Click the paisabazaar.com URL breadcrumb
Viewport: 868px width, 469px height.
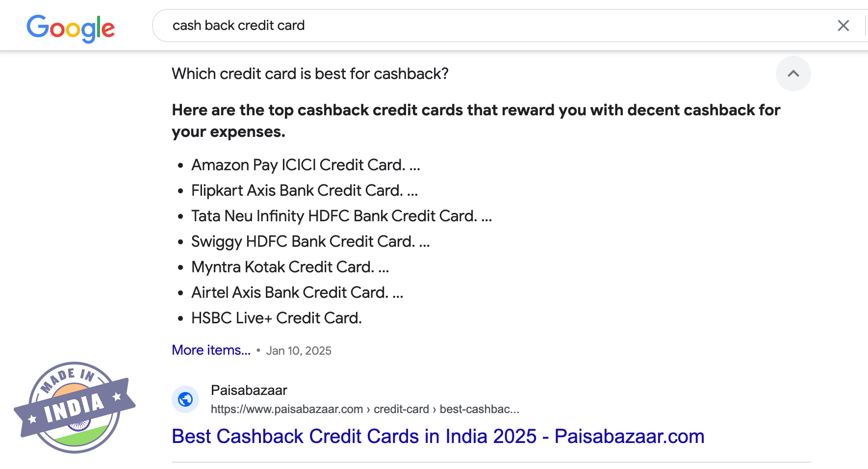[365, 409]
